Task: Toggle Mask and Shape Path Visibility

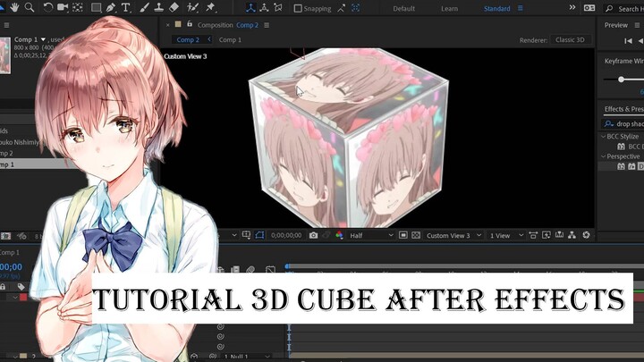Action: pyautogui.click(x=259, y=235)
